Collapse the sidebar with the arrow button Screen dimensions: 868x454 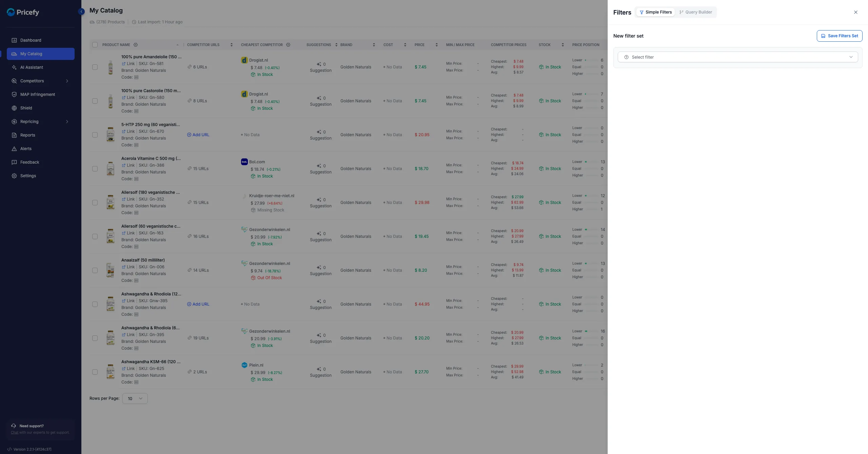tap(81, 12)
